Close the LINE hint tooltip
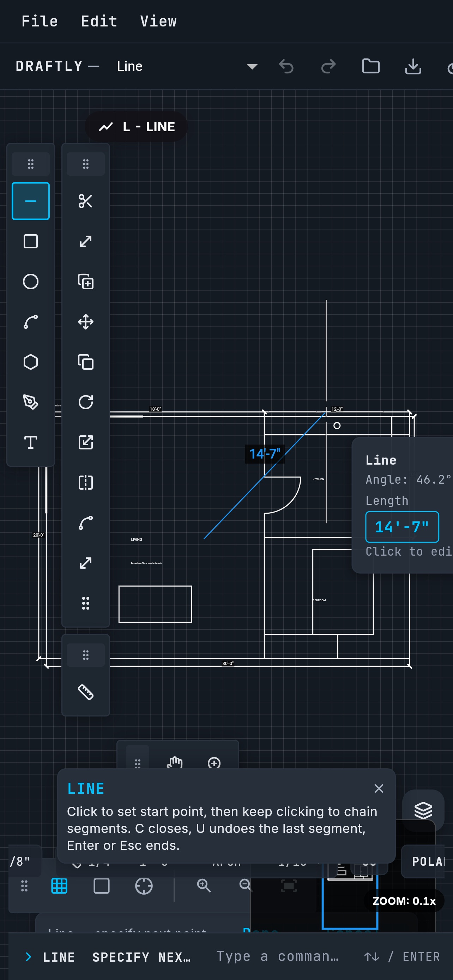The width and height of the screenshot is (453, 980). (x=379, y=788)
